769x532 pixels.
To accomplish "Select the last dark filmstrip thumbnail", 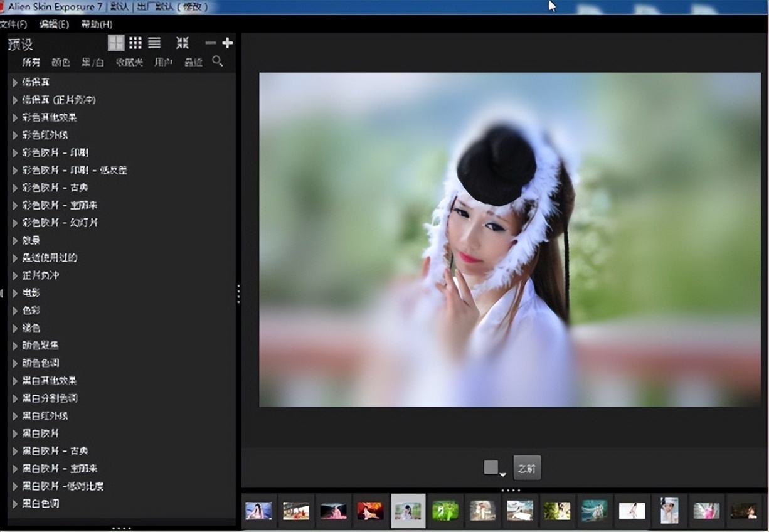I will pos(744,511).
